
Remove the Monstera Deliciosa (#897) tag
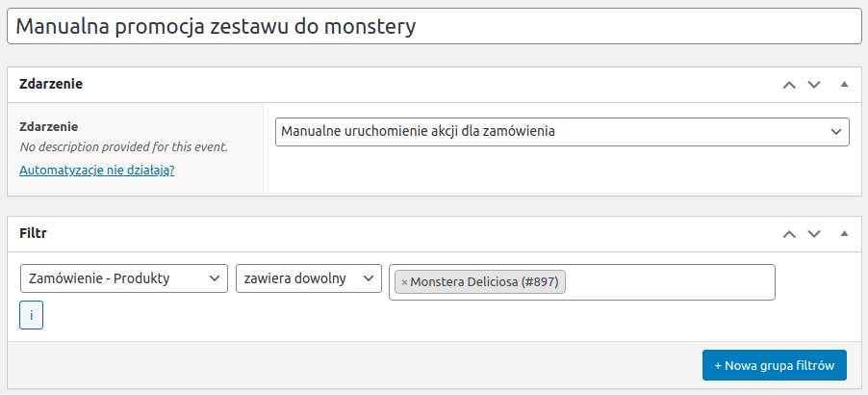(x=404, y=282)
